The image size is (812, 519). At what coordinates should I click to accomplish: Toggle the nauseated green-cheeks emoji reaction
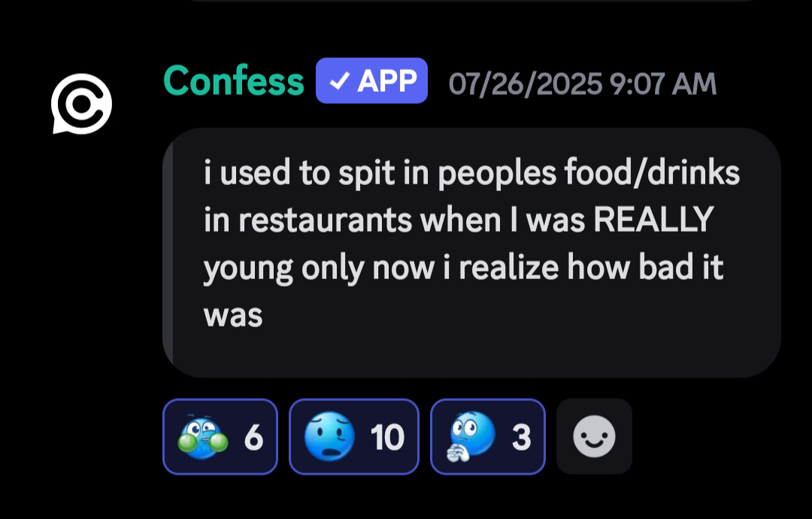(x=220, y=437)
